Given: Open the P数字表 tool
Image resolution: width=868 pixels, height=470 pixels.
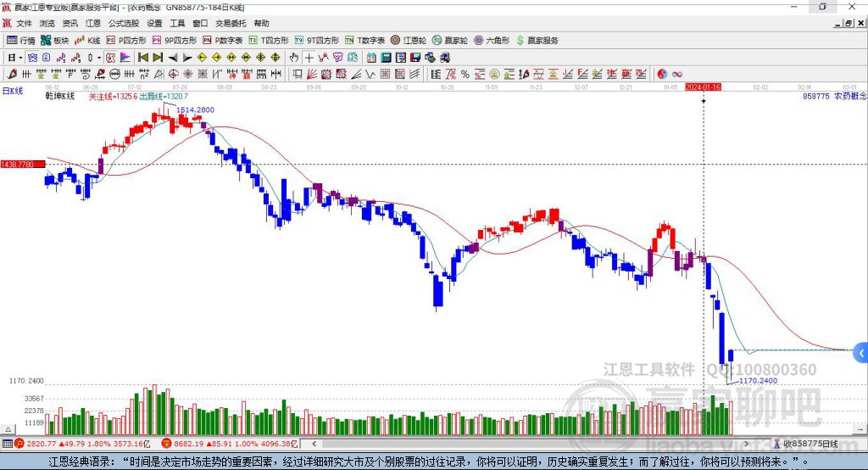Looking at the screenshot, I should coord(223,41).
